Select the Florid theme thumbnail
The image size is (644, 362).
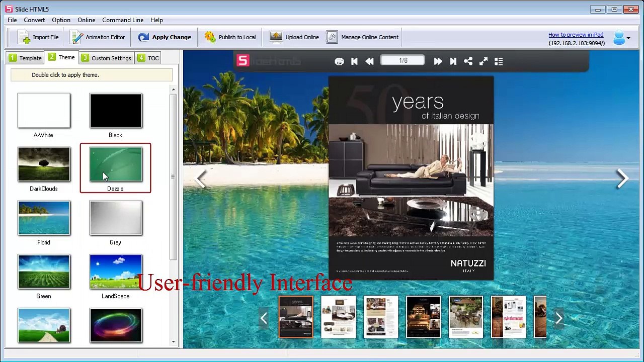coord(44,218)
